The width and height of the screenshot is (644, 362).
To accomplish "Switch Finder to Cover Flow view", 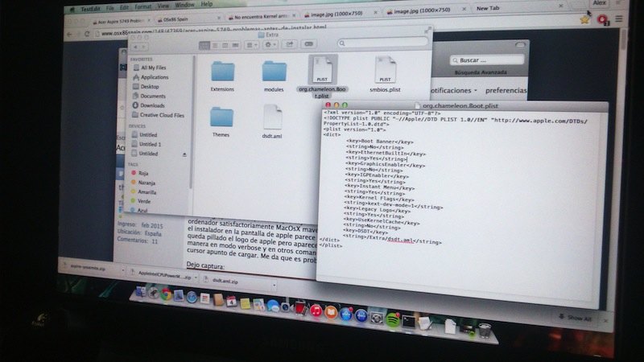I will (235, 45).
